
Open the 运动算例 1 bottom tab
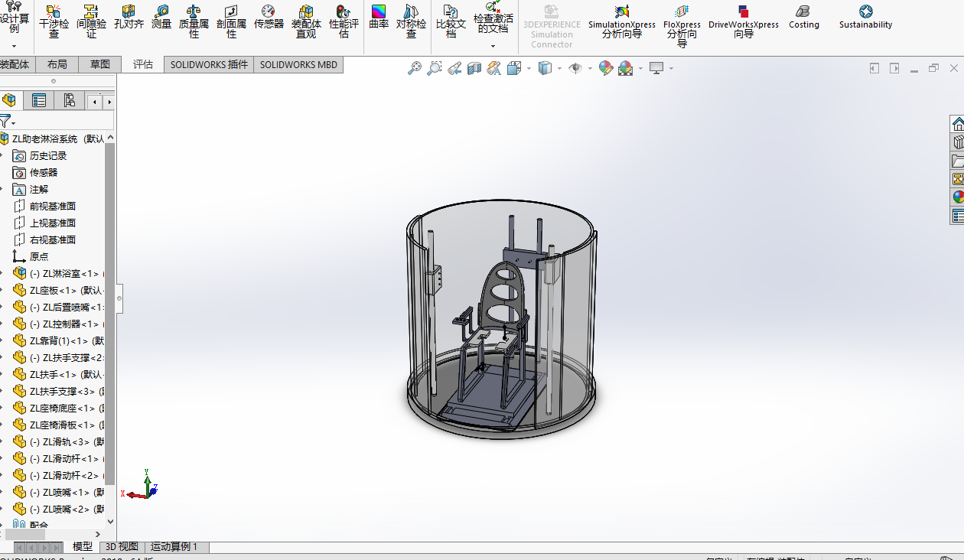tap(174, 547)
